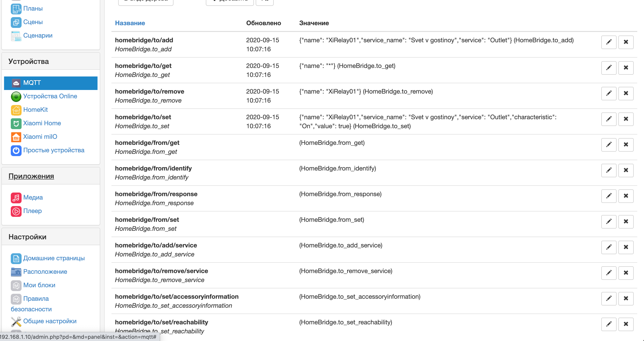Open Общие настройки settings link
Image resolution: width=644 pixels, height=341 pixels.
(x=50, y=321)
